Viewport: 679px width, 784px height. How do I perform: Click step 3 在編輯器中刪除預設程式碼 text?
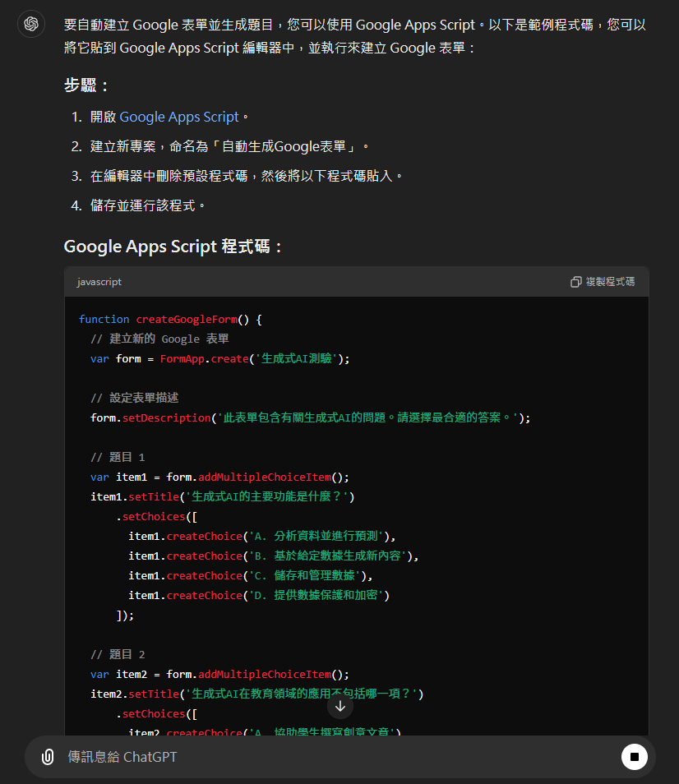247,176
